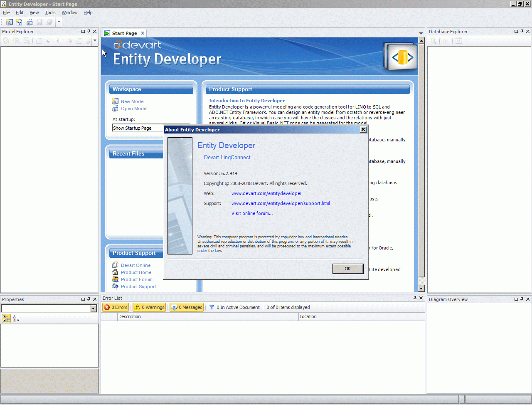Click the Open Model toolbar icon
This screenshot has width=532, height=405.
pyautogui.click(x=30, y=22)
